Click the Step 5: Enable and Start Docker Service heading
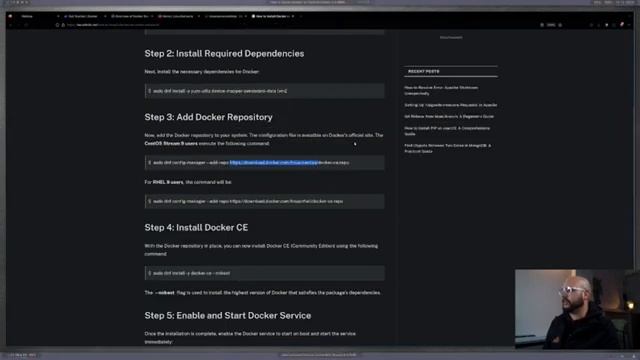This screenshot has height=360, width=640. [227, 316]
